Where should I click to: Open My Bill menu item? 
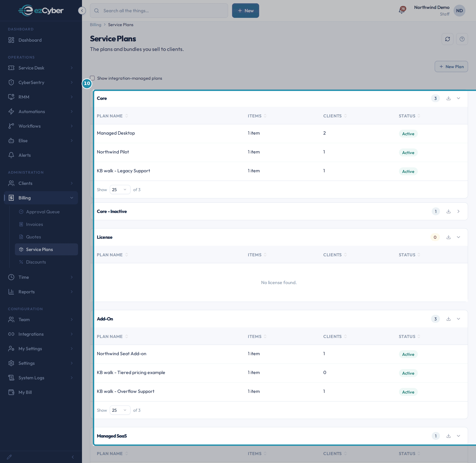41,392
